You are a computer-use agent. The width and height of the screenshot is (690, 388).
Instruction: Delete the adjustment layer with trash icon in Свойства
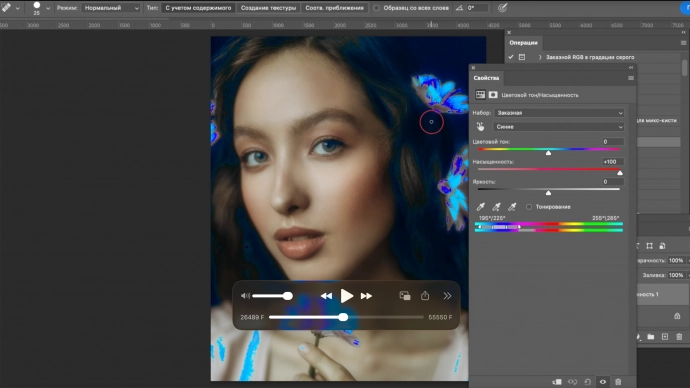pos(618,382)
